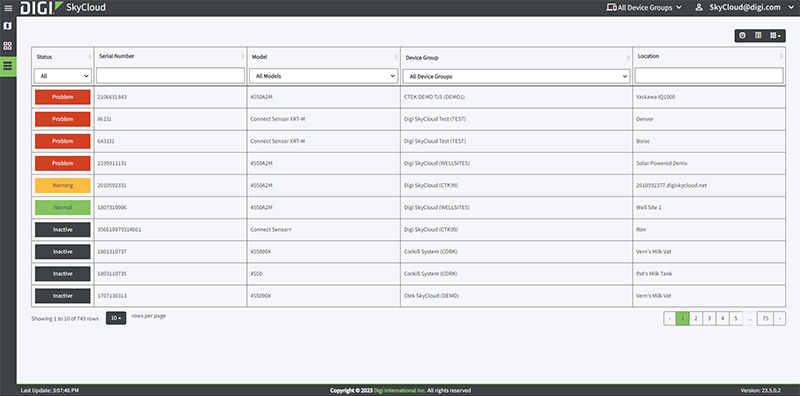
Task: Click the Serial Number filter field
Action: pos(170,76)
